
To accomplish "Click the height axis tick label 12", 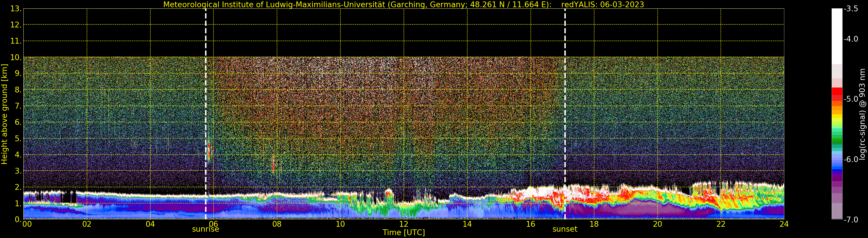I will [16, 25].
